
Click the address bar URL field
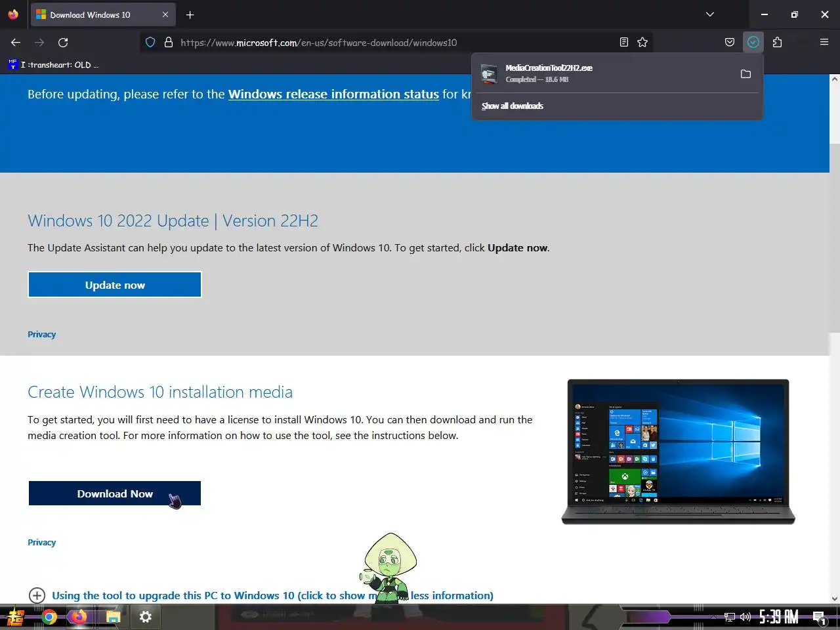pos(397,42)
